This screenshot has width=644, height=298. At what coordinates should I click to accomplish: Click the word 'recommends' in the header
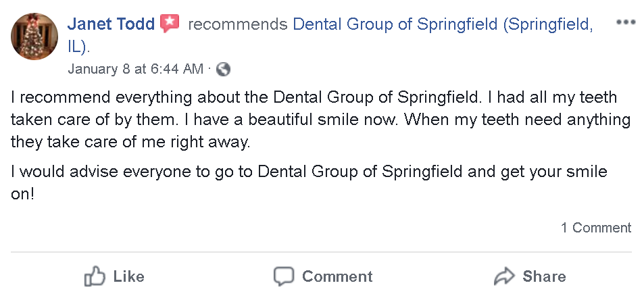[238, 25]
